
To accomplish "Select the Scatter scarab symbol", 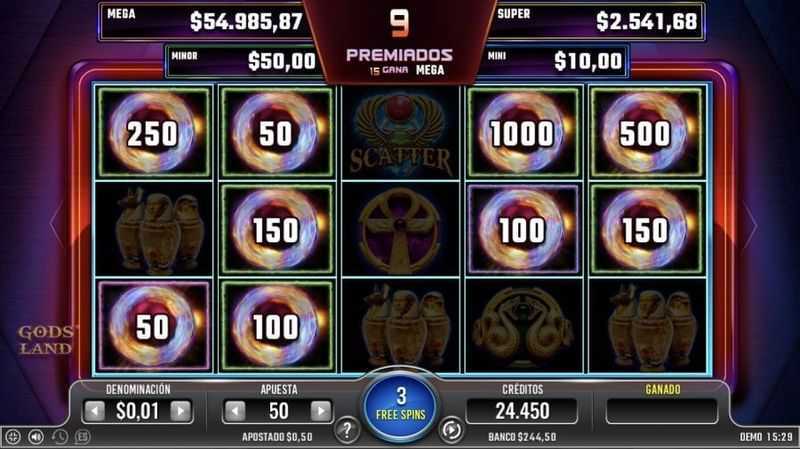I will point(401,133).
